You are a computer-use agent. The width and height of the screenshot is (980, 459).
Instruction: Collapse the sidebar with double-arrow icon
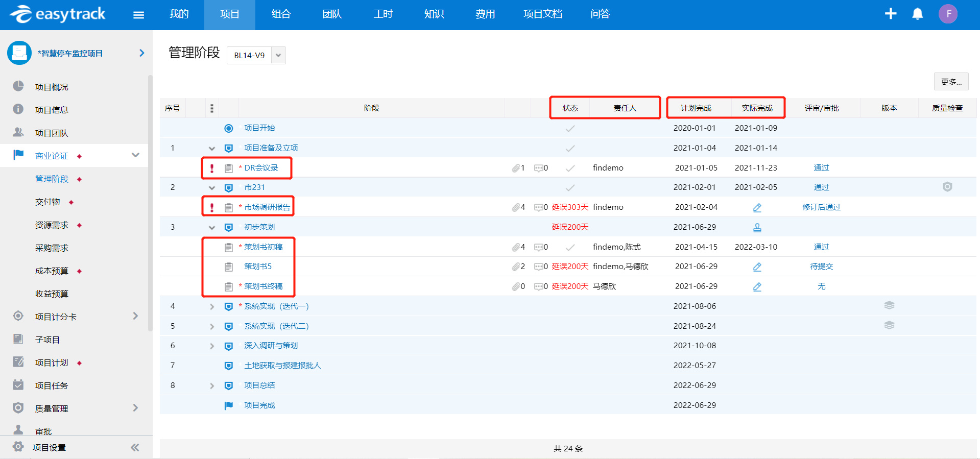point(135,448)
